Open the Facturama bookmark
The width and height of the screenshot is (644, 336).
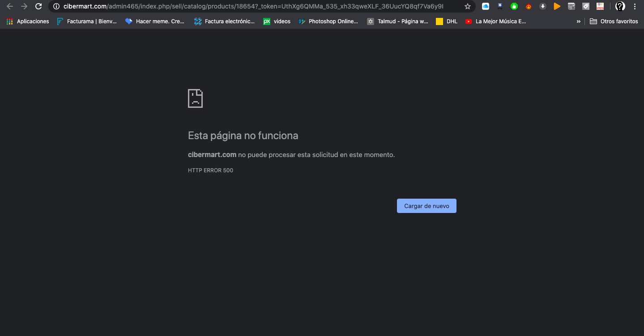pyautogui.click(x=87, y=21)
